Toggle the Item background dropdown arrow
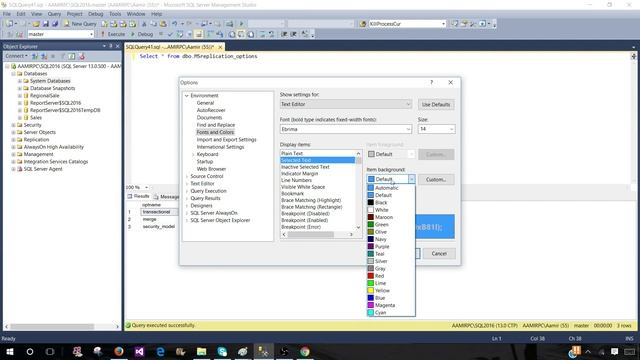This screenshot has height=360, width=640. 411,179
